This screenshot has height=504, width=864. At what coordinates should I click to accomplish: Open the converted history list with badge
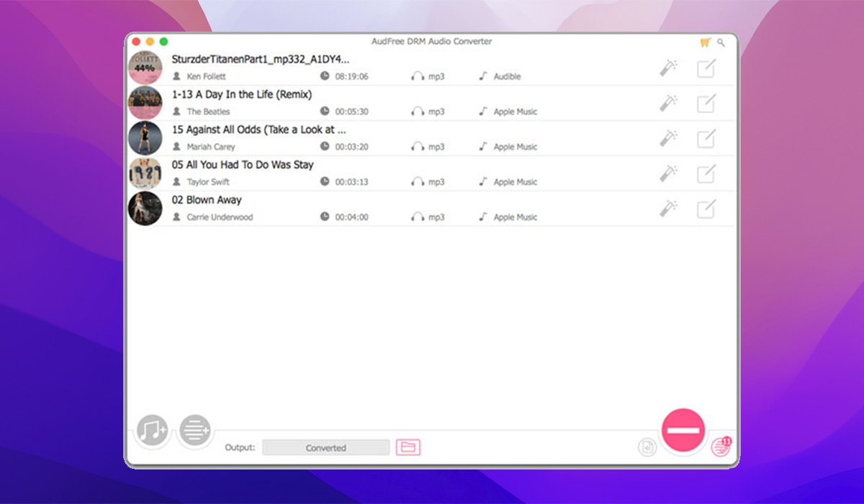pos(720,446)
